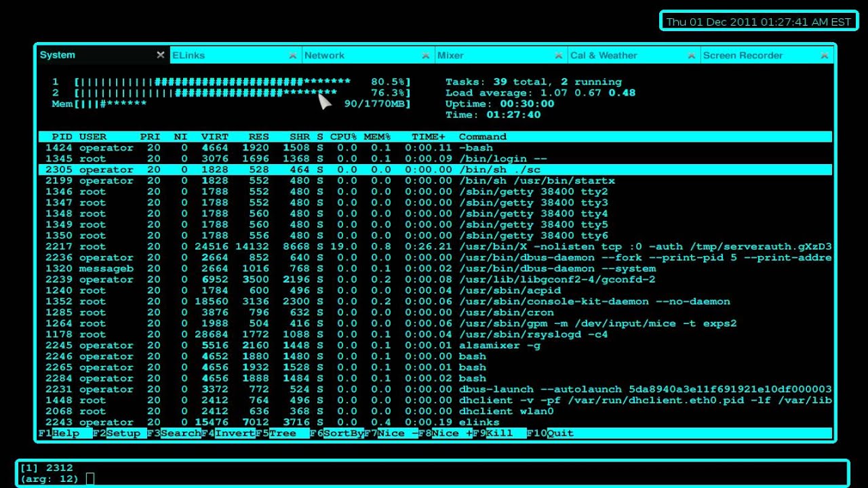Open the F6 SortBy option
868x488 pixels.
pos(337,433)
